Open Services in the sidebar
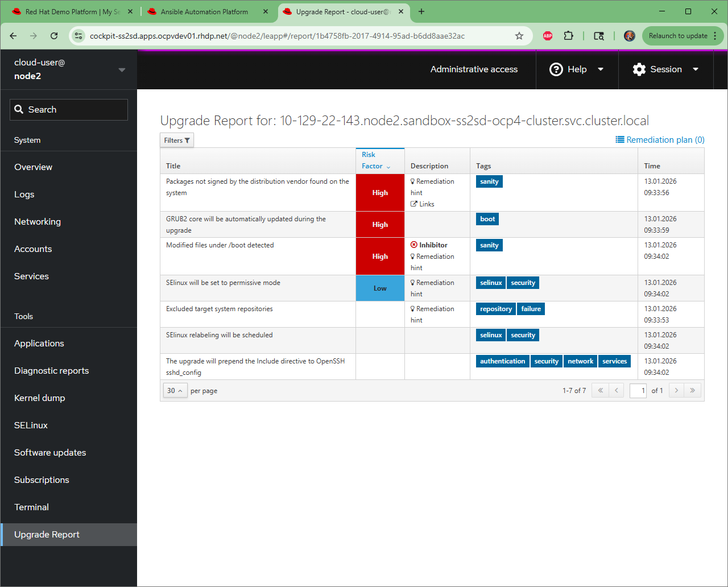Viewport: 728px width, 587px height. (x=69, y=276)
